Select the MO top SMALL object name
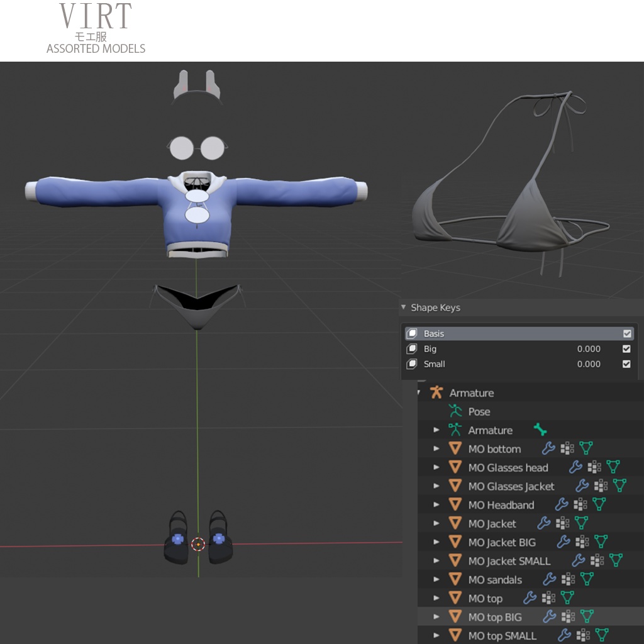The height and width of the screenshot is (644, 644). click(x=502, y=635)
